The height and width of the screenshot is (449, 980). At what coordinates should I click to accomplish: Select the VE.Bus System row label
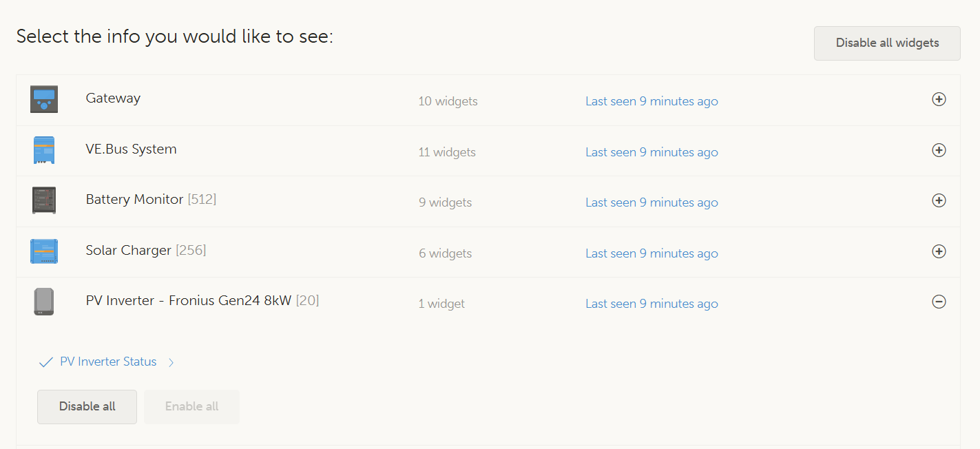click(131, 149)
